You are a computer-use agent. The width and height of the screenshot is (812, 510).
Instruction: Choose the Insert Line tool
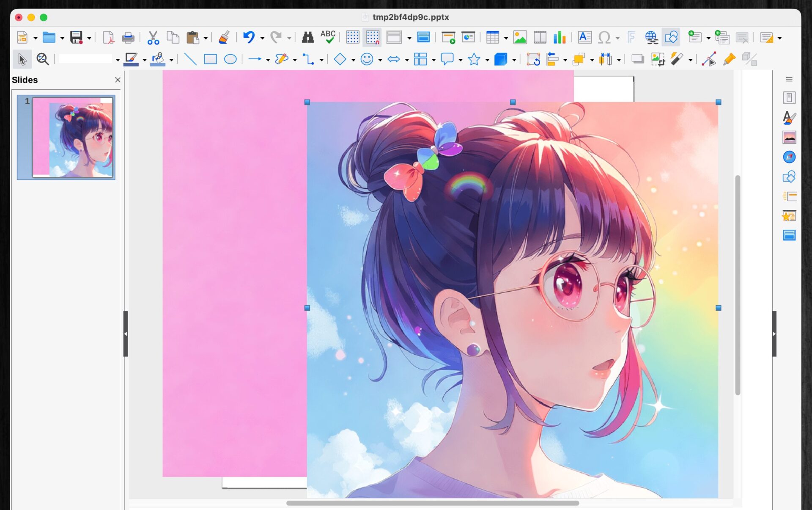190,59
